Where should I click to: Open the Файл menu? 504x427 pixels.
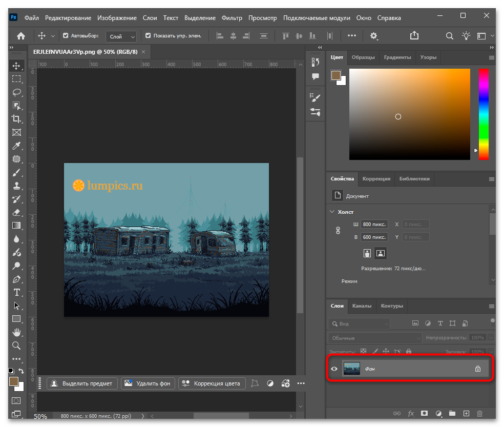click(32, 18)
